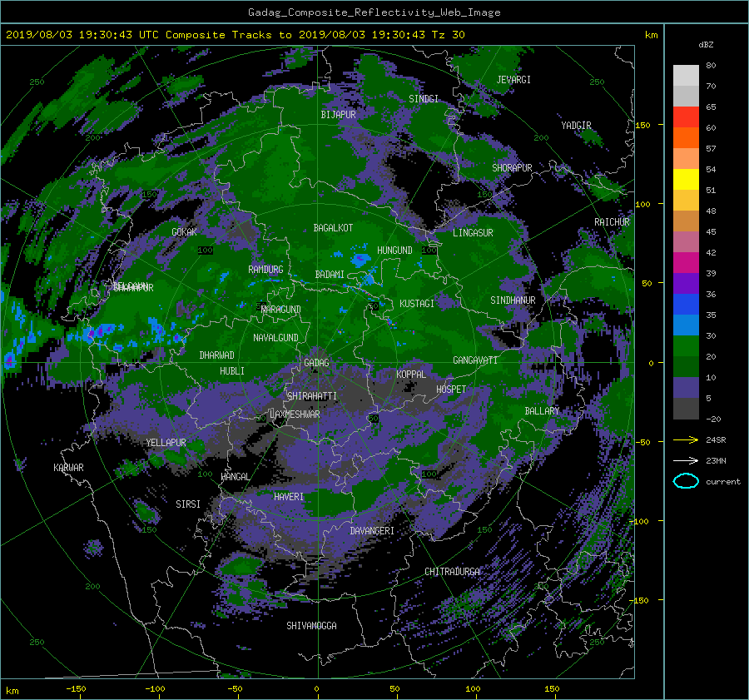Click the JEVARGI city label
The width and height of the screenshot is (749, 700).
tap(513, 80)
